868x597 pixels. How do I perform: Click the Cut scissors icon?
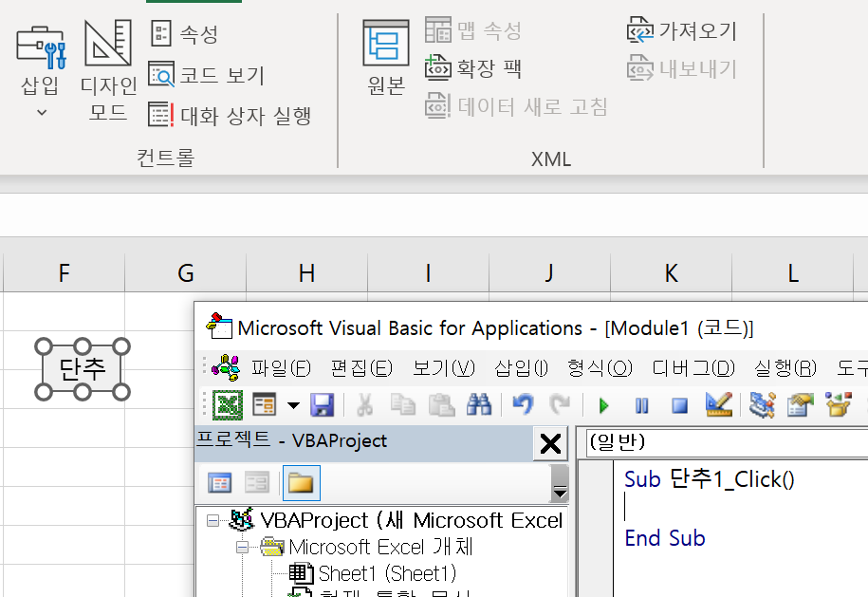tap(364, 405)
